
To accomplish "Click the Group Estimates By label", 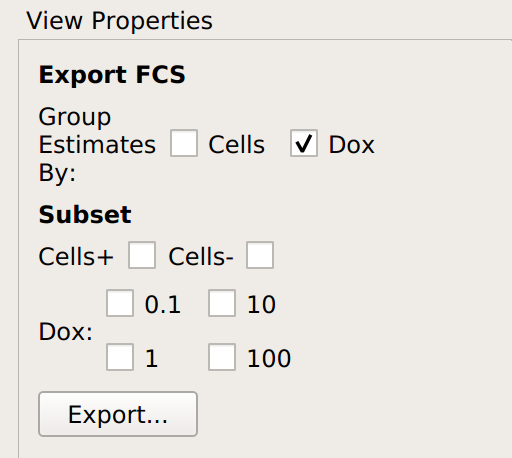I will [97, 145].
